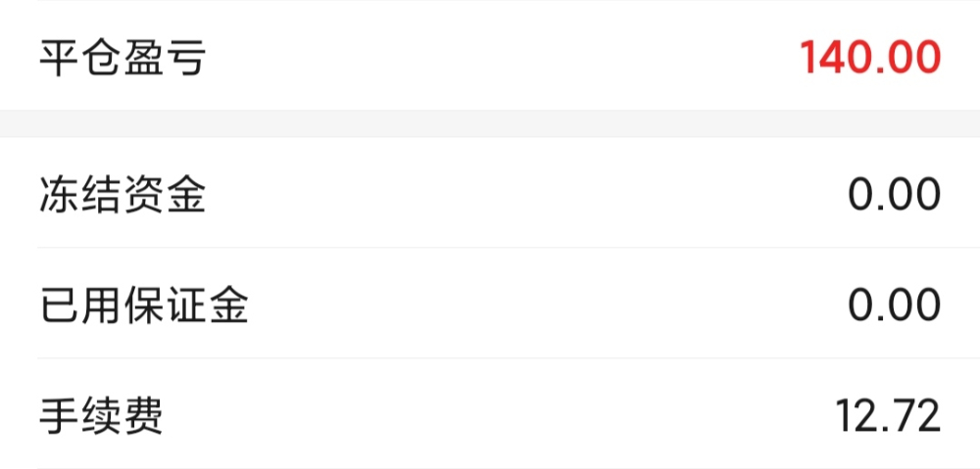Tap the 冻结资金 label
Viewport: 980px width, 469px height.
point(122,194)
